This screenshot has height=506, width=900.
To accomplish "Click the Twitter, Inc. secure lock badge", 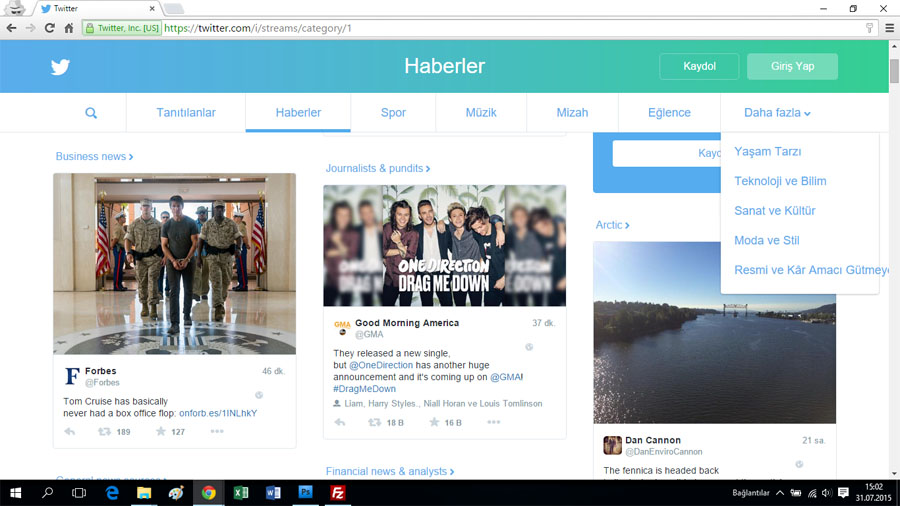I will tap(122, 28).
